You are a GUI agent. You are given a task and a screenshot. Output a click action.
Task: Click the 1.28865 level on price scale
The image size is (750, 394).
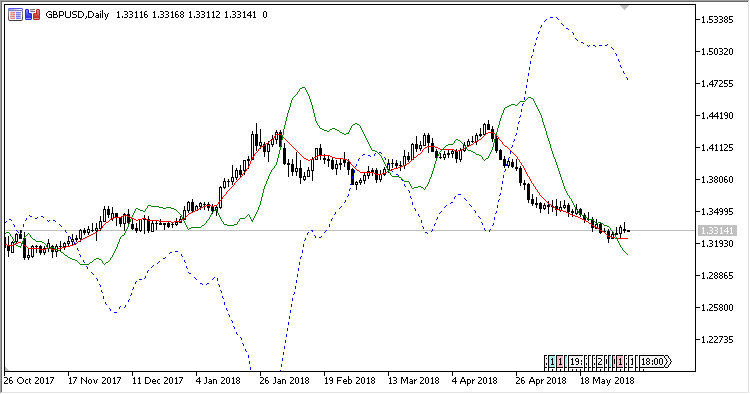[x=717, y=276]
